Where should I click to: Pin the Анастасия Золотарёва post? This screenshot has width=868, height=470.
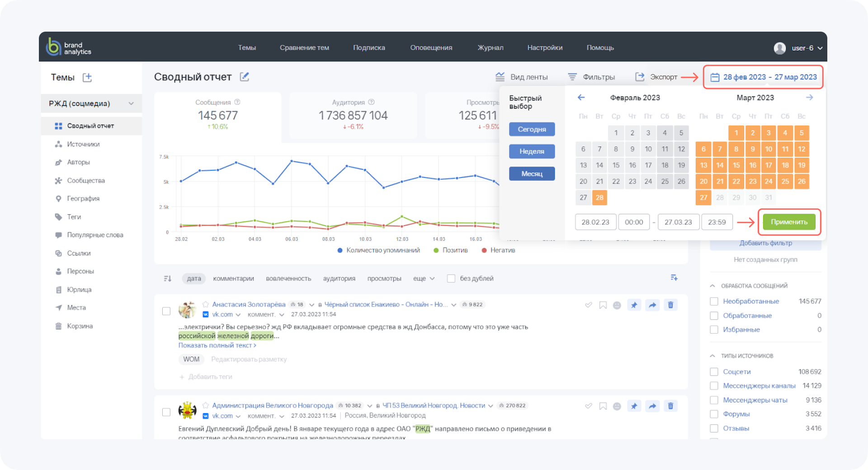[634, 305]
